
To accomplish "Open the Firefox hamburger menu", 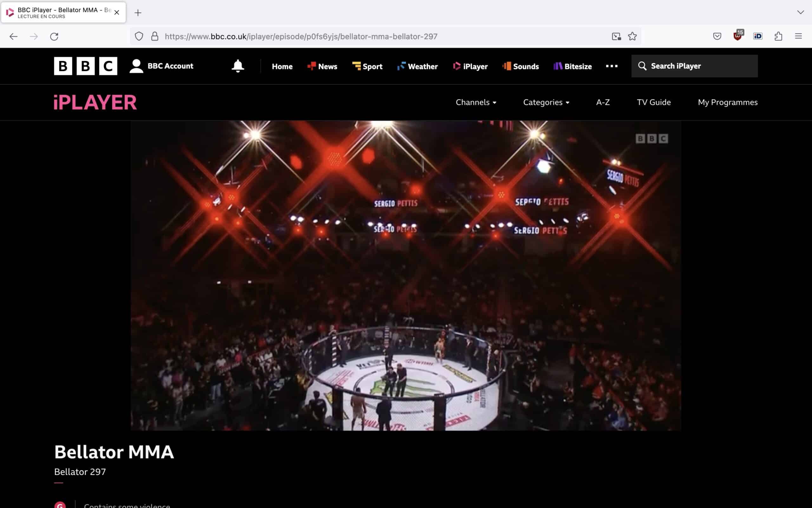I will 799,36.
